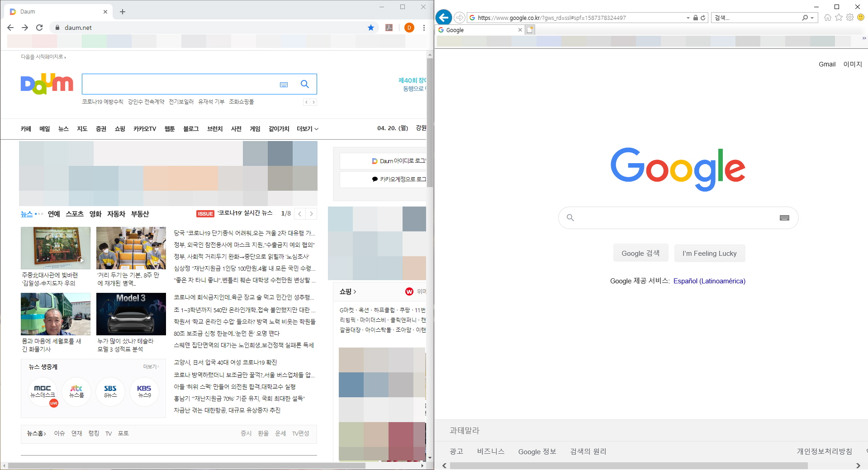Reload the Daum page in Chrome

pyautogui.click(x=39, y=28)
